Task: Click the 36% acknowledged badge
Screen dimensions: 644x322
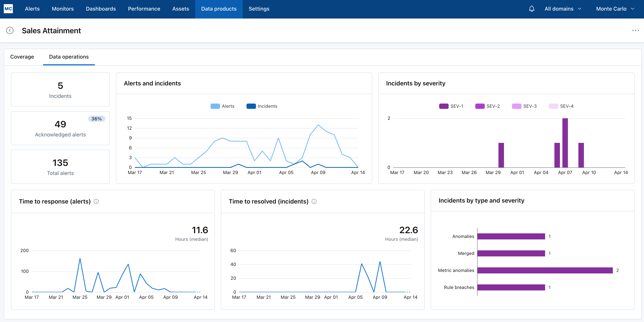Action: 96,119
